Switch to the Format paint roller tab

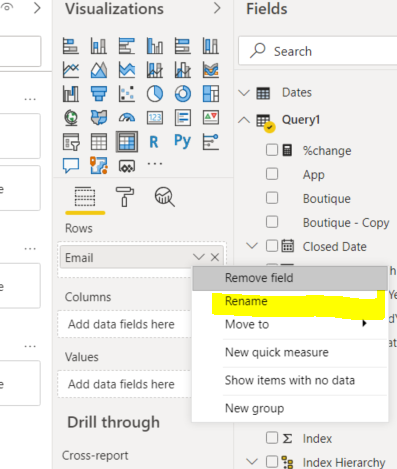point(125,197)
